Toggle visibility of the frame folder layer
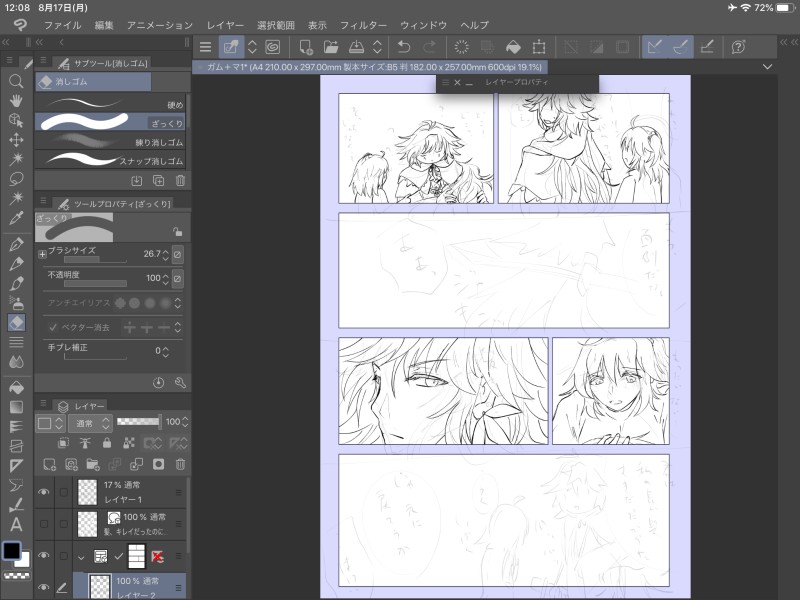 (44, 556)
